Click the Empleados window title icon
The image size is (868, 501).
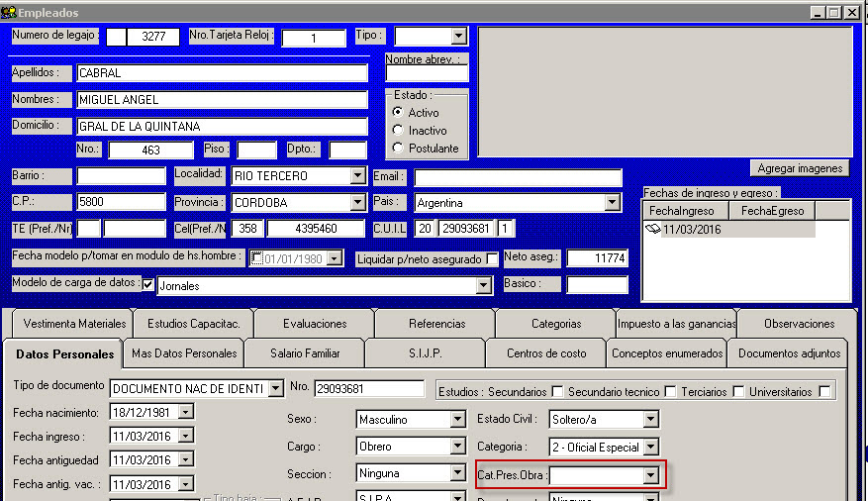click(x=10, y=13)
